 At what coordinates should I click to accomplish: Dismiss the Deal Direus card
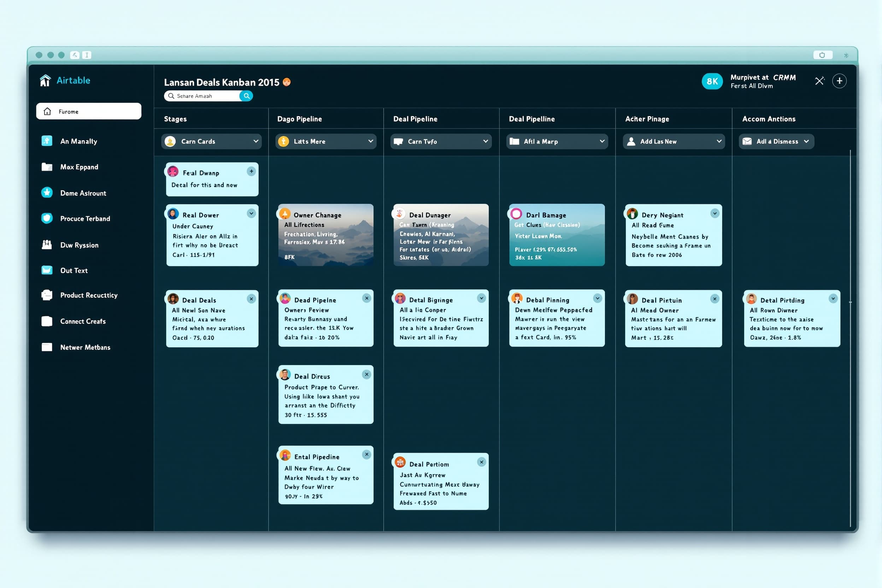pos(367,374)
